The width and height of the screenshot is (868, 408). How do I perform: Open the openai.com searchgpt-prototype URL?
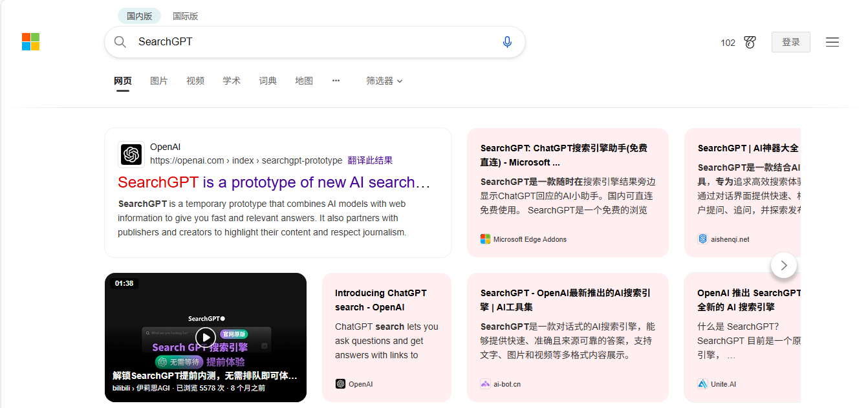coord(246,160)
